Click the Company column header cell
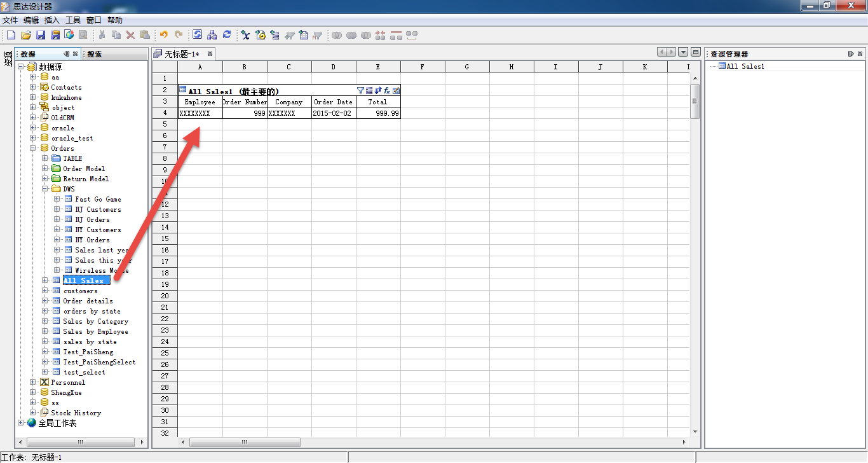Screen dimensions: 868x463 tap(289, 102)
